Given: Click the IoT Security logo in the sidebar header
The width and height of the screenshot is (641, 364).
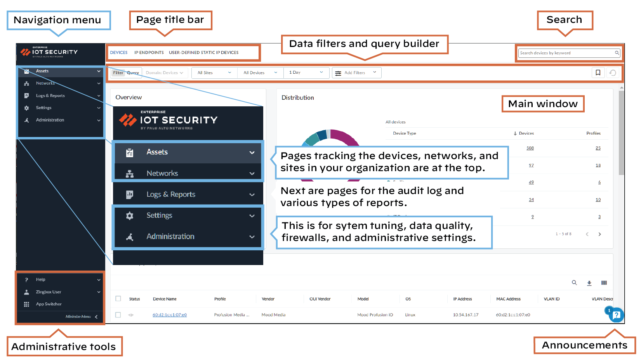Looking at the screenshot, I should tap(49, 52).
